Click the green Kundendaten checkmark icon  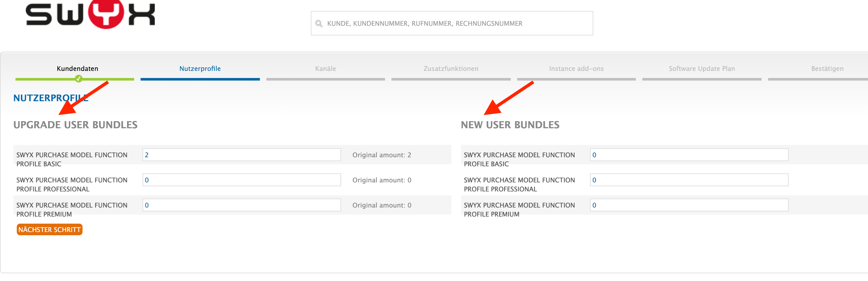coord(78,79)
